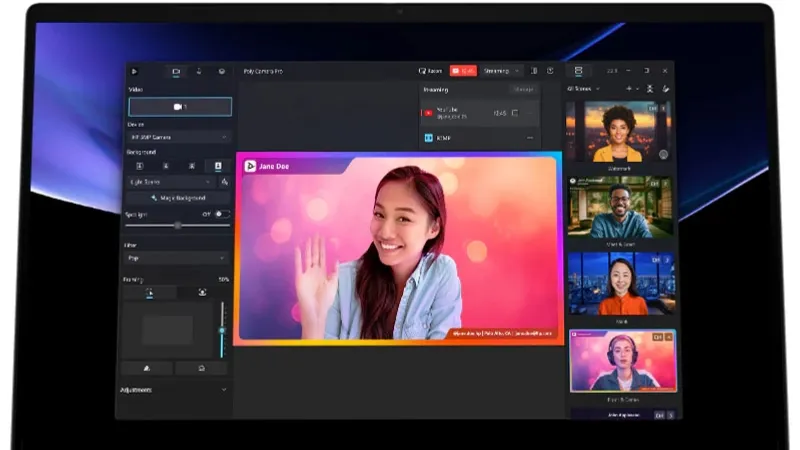800x450 pixels.
Task: Open the Streaming dropdown menu
Action: pos(501,71)
